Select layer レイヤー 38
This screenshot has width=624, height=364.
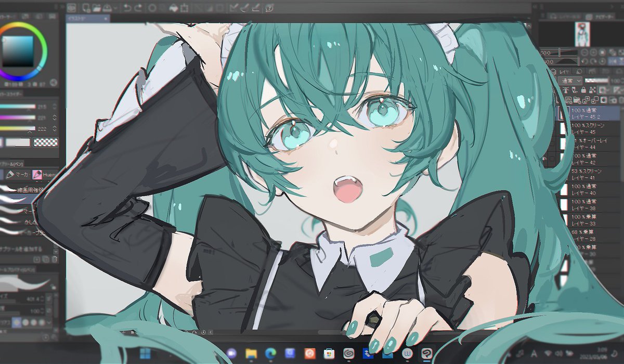[588, 204]
